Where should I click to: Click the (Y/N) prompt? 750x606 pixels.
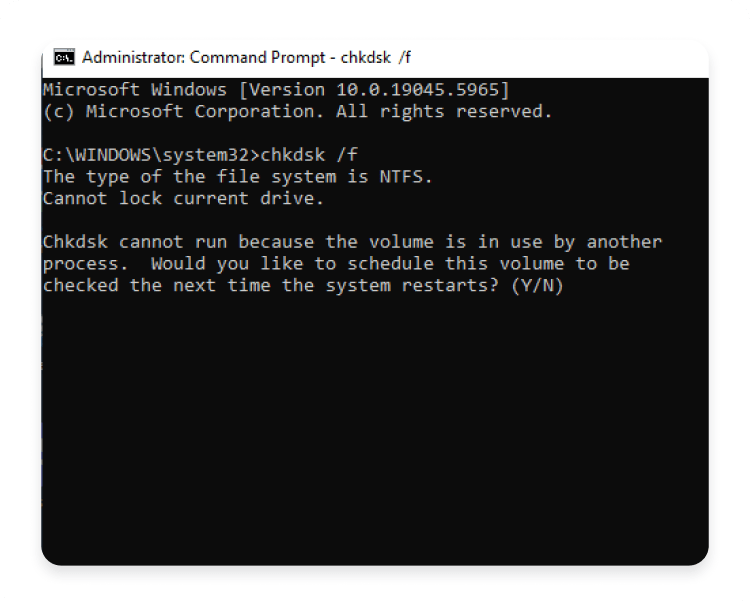pyautogui.click(x=537, y=286)
